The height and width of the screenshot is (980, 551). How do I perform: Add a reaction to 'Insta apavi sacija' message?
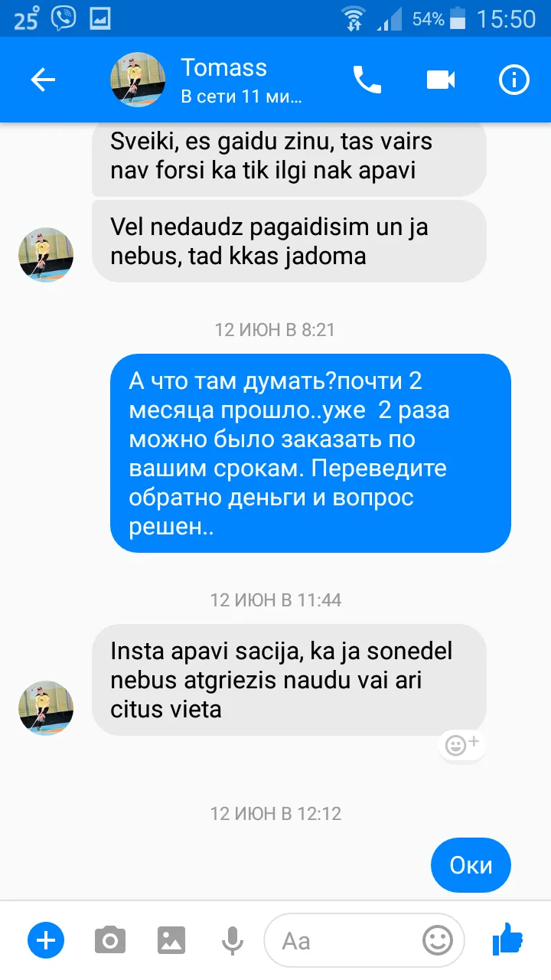[461, 745]
